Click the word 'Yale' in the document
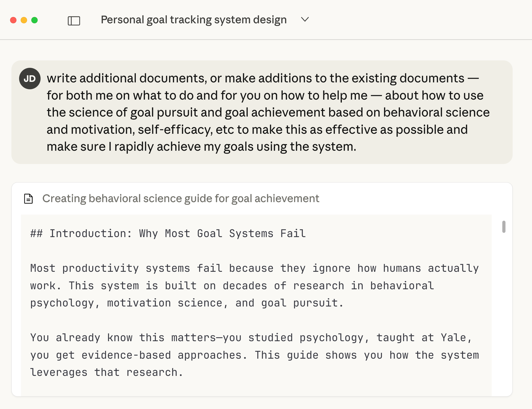The width and height of the screenshot is (532, 409). click(453, 338)
